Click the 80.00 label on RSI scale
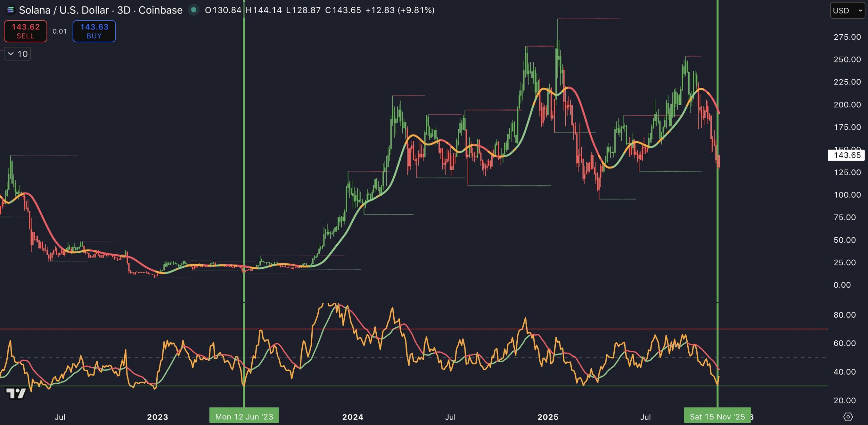Screen dimensions: 868x425 pos(844,315)
